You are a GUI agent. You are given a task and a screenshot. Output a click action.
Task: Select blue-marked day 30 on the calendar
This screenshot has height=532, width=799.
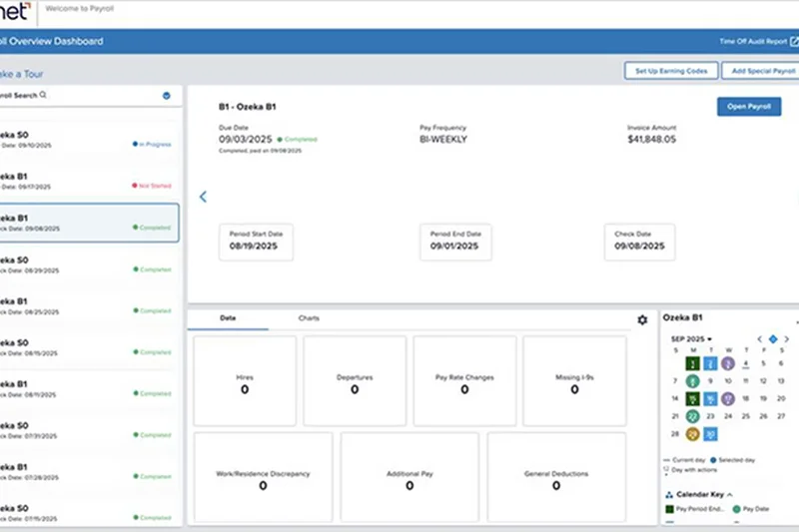710,434
